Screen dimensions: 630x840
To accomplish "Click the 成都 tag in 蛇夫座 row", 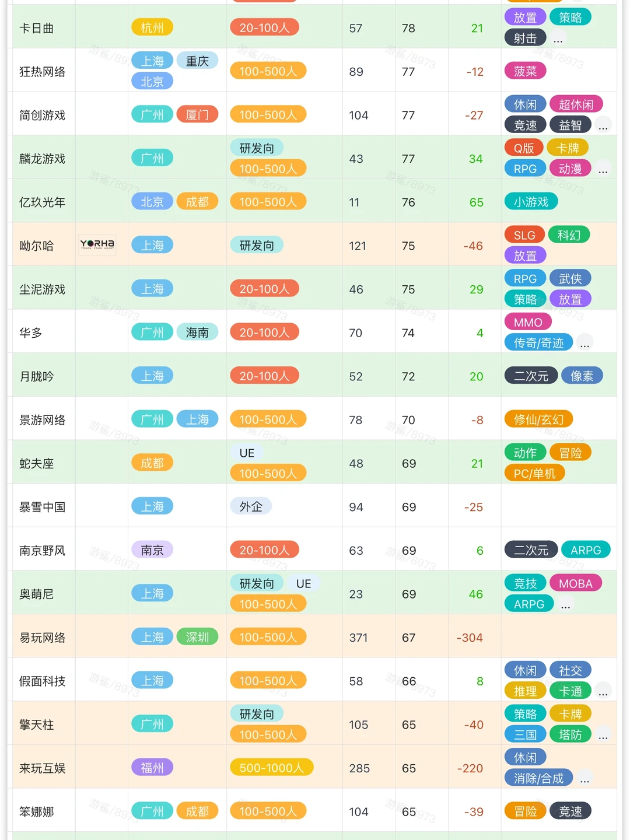I will coord(152,463).
